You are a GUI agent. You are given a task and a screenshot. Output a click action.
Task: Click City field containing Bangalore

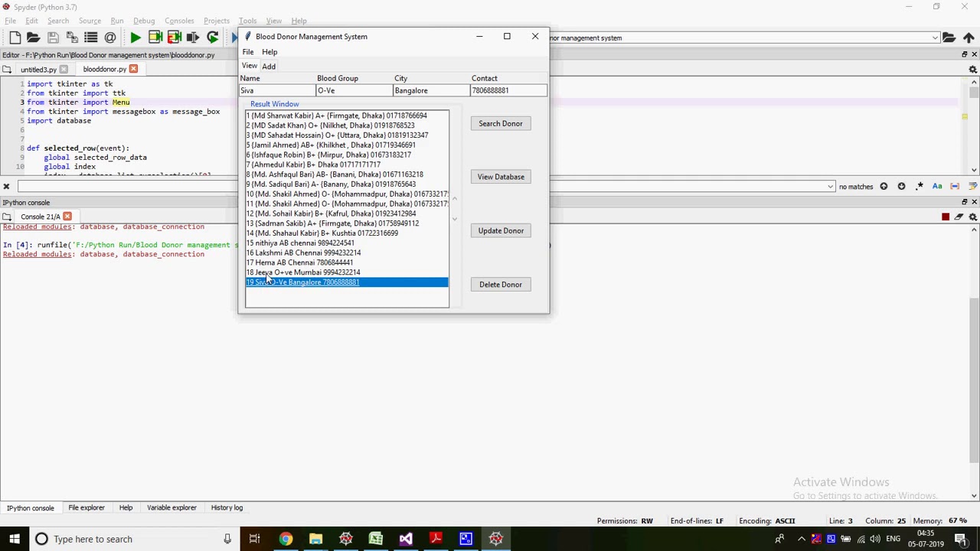pos(432,90)
